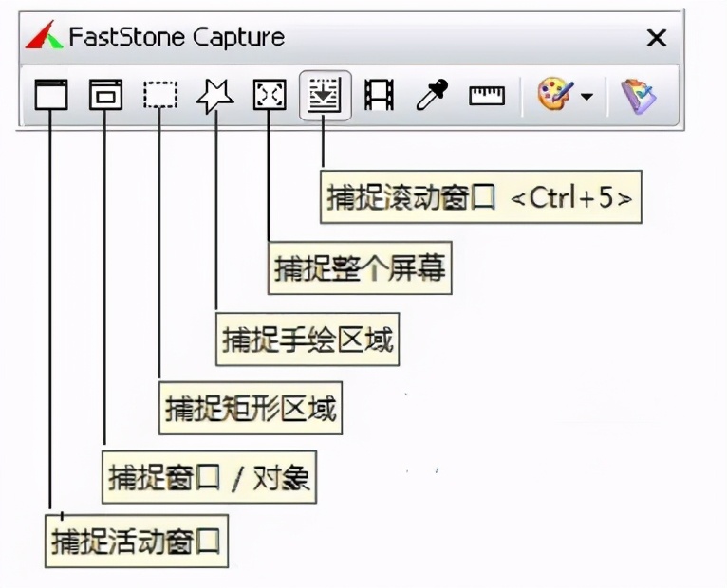Click the FastStone Capture logo icon

(44, 35)
